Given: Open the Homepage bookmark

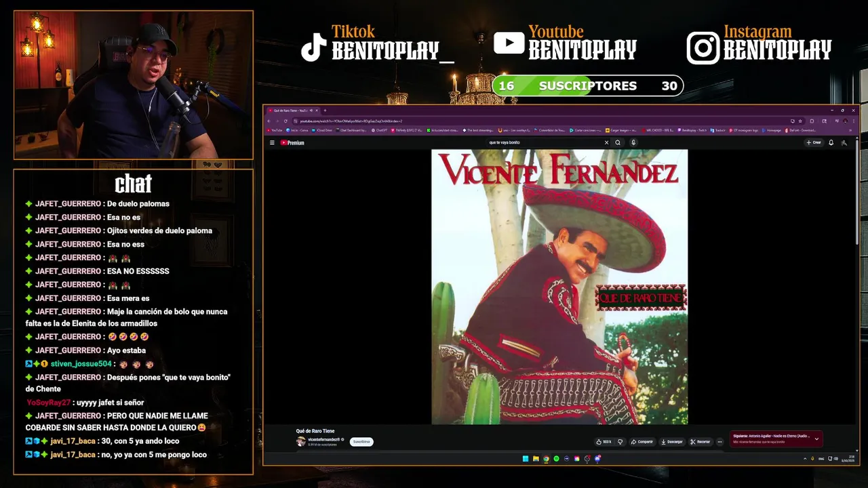Looking at the screenshot, I should pyautogui.click(x=772, y=130).
